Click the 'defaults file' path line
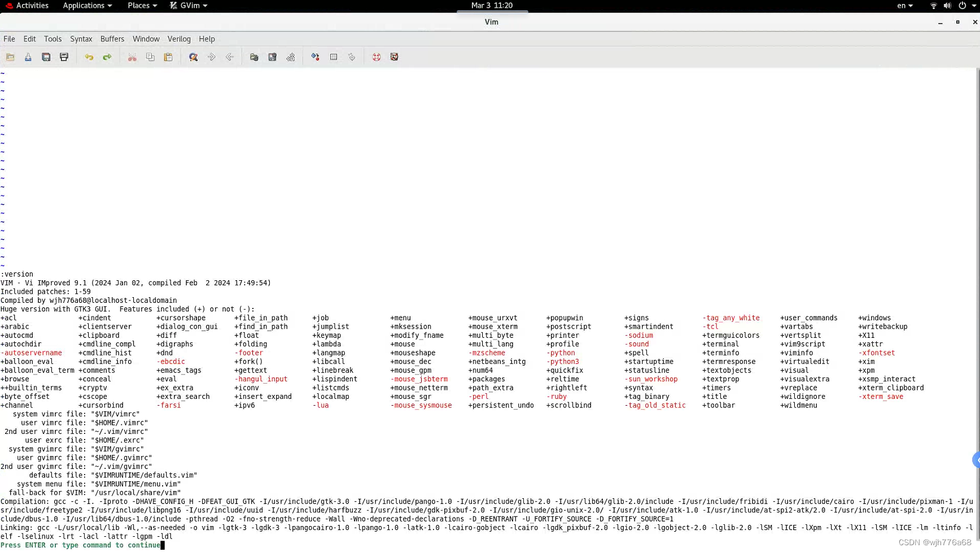 tap(113, 476)
